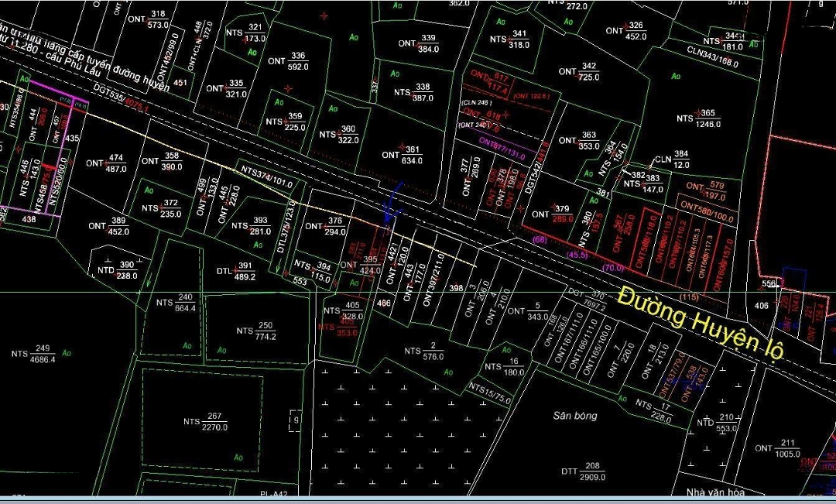Image resolution: width=836 pixels, height=504 pixels.
Task: Click the CLN 384 parcel label
Action: (672, 159)
